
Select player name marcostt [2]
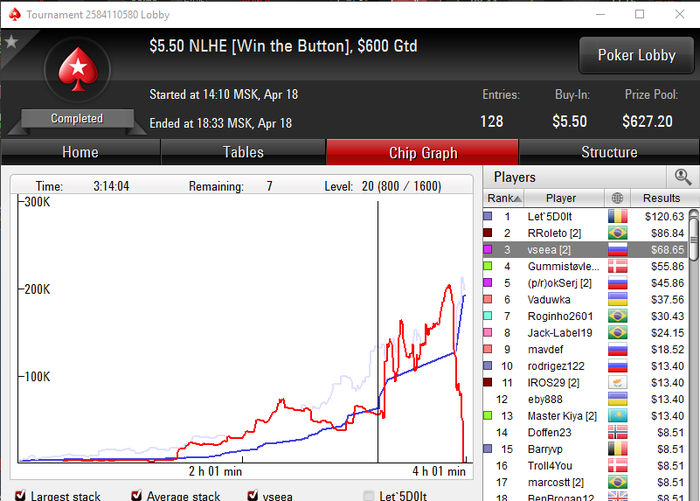coord(556,482)
